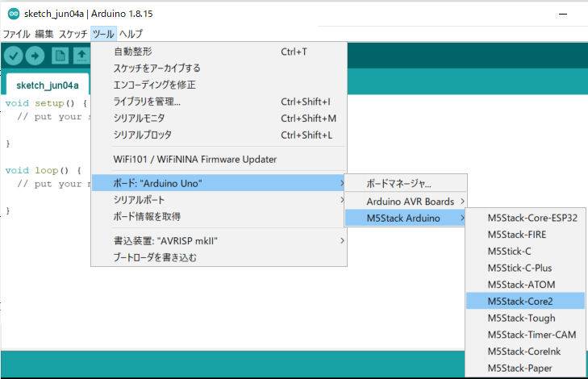Select 自動整形 menu entry

[219, 52]
